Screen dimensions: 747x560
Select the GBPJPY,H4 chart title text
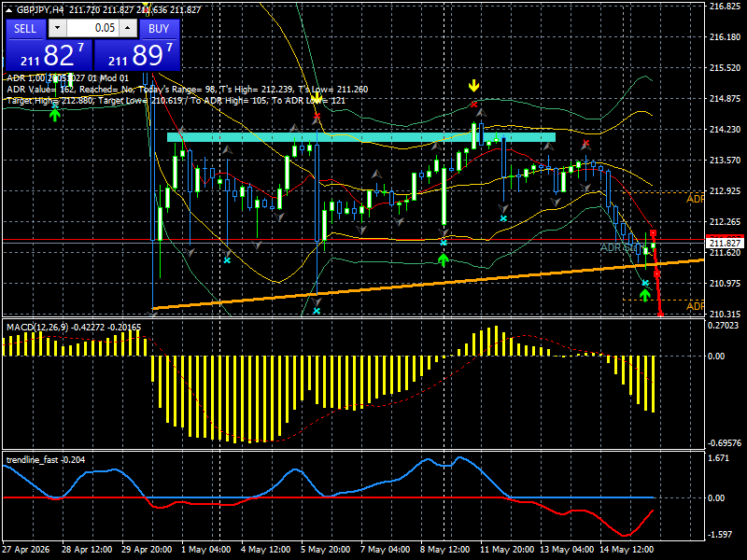point(39,10)
